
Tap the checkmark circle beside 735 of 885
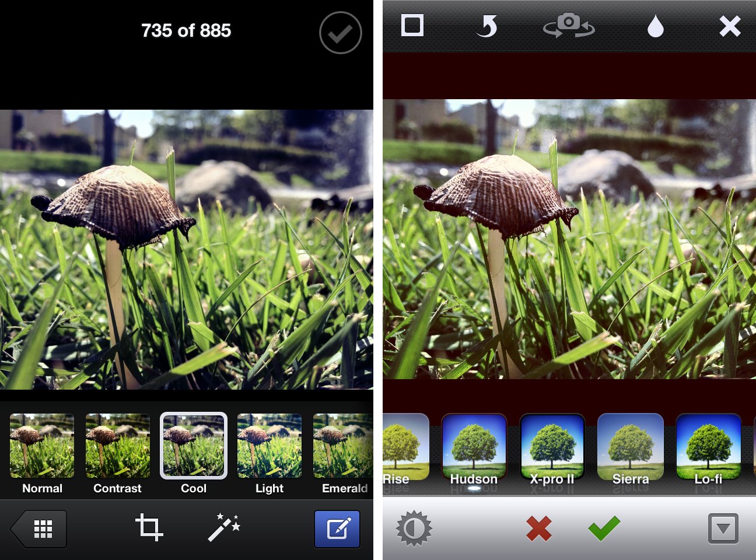[x=341, y=33]
